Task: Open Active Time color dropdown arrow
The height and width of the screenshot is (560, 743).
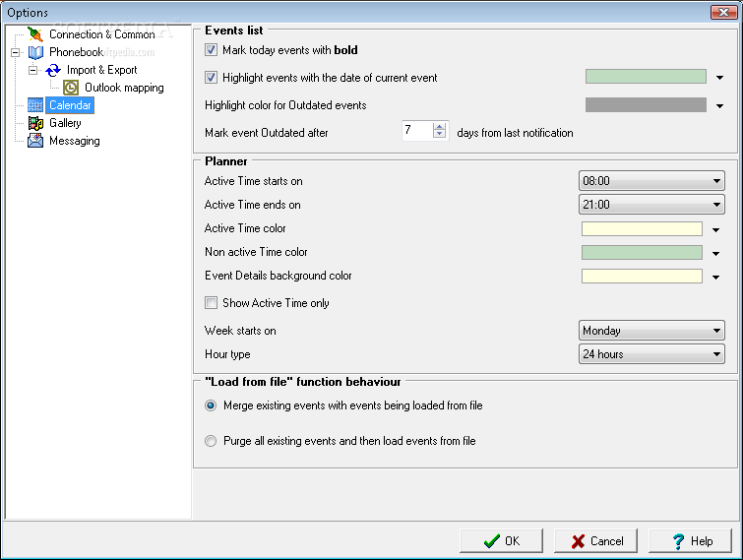Action: pos(716,230)
